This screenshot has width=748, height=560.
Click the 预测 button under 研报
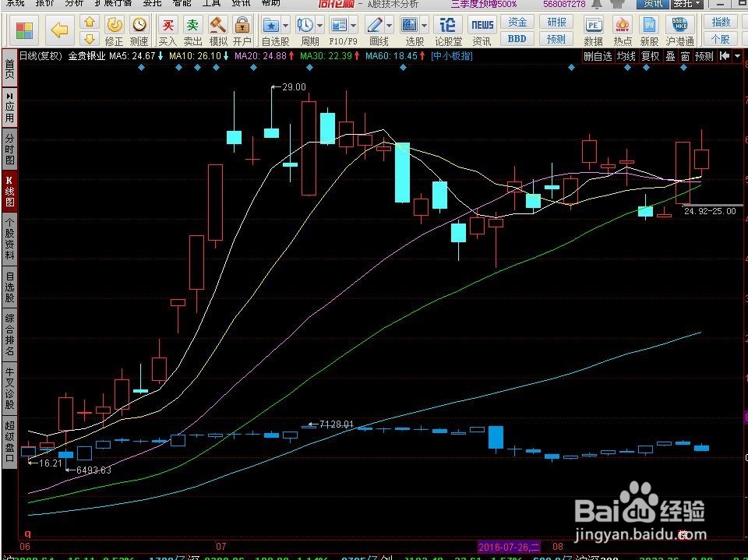click(556, 39)
